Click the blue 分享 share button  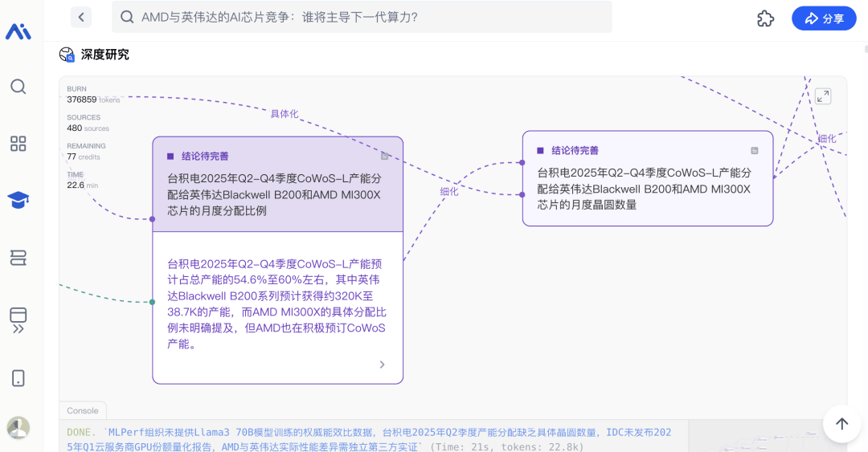pos(824,18)
